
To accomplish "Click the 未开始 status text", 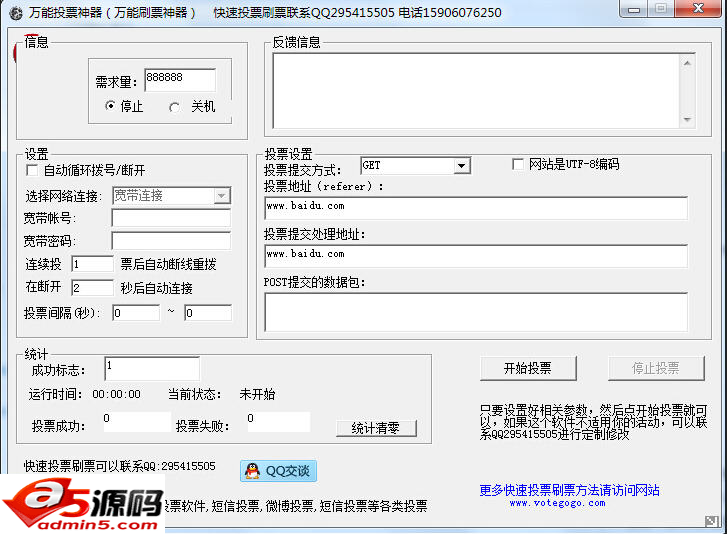I will (257, 394).
